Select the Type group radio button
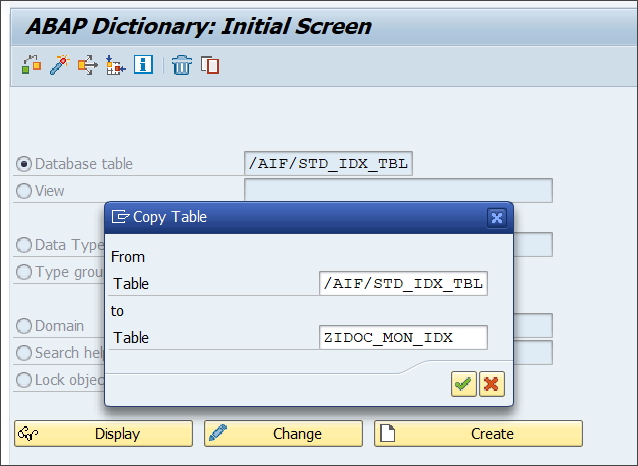This screenshot has width=638, height=466. (x=24, y=271)
